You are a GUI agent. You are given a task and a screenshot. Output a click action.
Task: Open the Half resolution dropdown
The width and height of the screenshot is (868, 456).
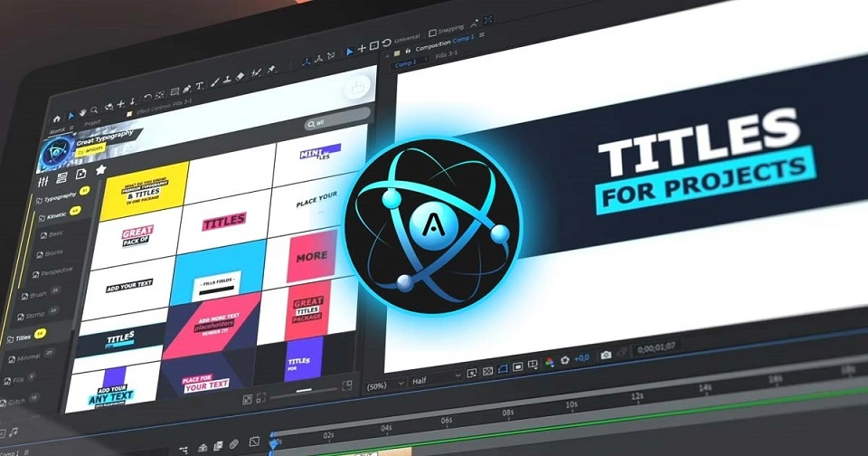pyautogui.click(x=436, y=379)
